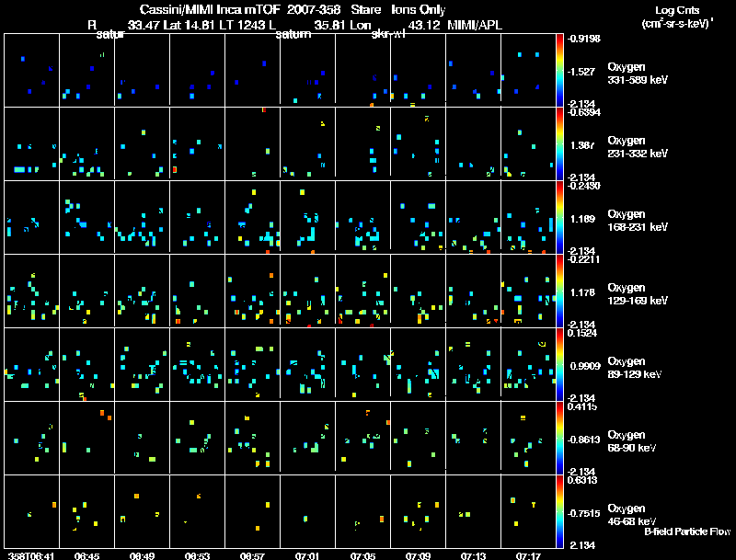The height and width of the screenshot is (560, 736).
Task: Click the '07:17' time axis label
Action: (528, 555)
